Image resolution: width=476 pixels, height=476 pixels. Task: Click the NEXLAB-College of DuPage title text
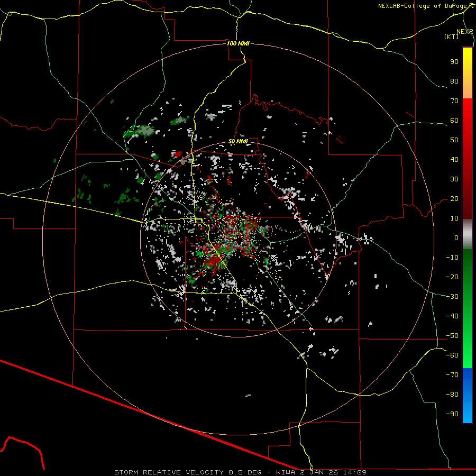click(x=426, y=6)
